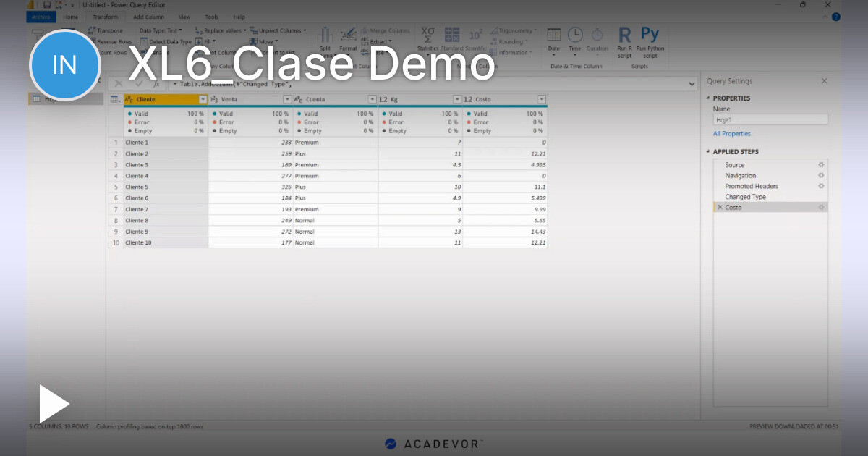
Task: Open the Rounding dropdown
Action: 511,41
